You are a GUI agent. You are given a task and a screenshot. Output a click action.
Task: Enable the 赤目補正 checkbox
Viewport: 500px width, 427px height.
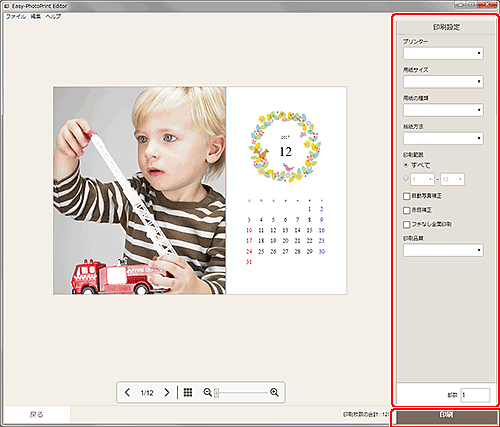(x=406, y=210)
